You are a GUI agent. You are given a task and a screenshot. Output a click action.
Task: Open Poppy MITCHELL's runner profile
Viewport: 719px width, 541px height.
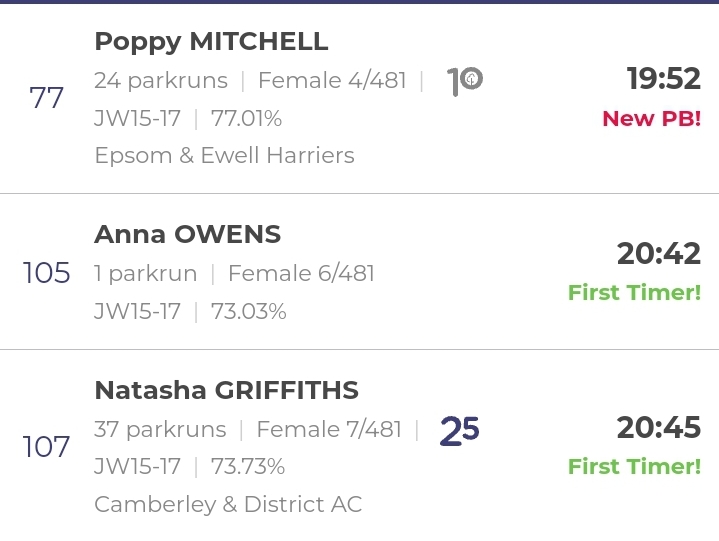pyautogui.click(x=211, y=42)
